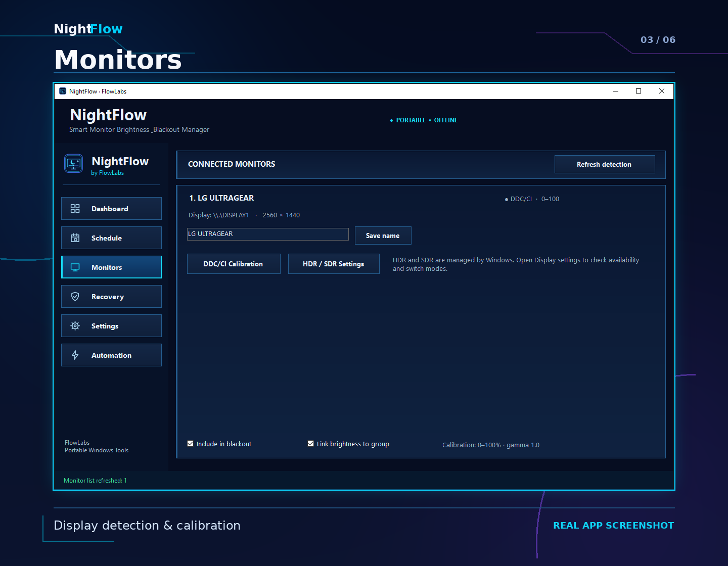Click the Recovery shield icon
728x566 pixels.
75,297
